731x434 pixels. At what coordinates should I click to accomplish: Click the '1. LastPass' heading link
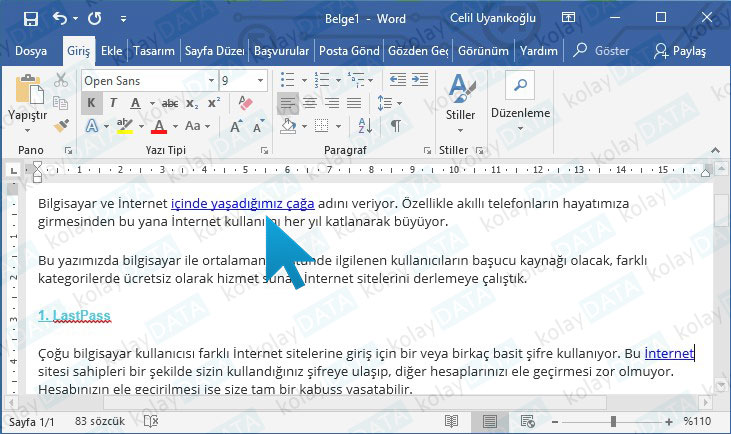point(75,316)
